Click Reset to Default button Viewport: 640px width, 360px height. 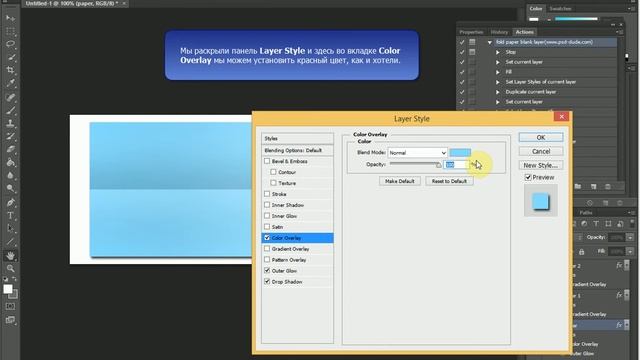(x=449, y=181)
